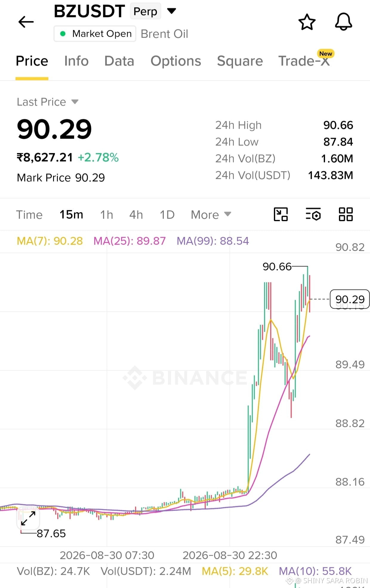Viewport: 370px width, 588px height.
Task: Tap the 2026-08-30 07:30 time axis label
Action: (107, 555)
